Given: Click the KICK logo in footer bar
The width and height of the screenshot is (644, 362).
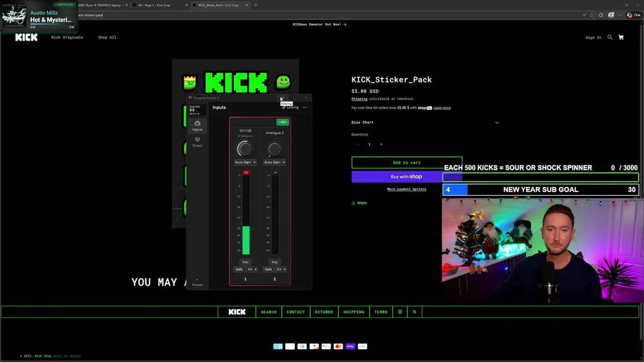Looking at the screenshot, I should [x=237, y=312].
